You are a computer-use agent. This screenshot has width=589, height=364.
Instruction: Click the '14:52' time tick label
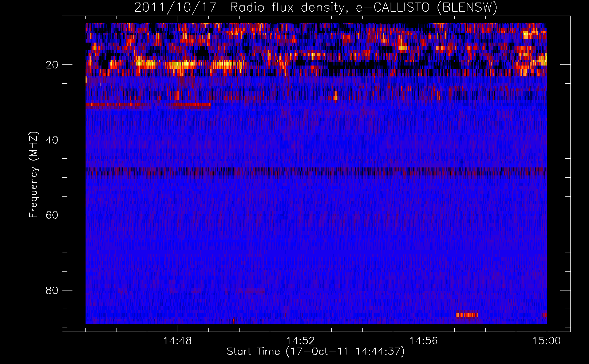(301, 341)
